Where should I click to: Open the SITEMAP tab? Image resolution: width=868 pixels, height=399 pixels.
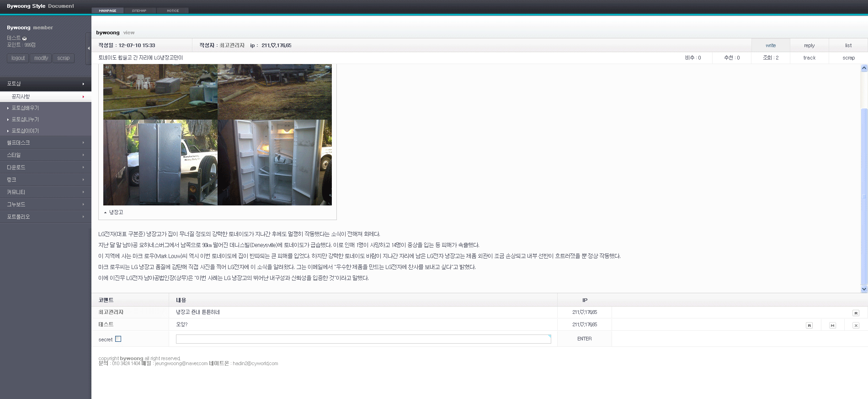139,11
